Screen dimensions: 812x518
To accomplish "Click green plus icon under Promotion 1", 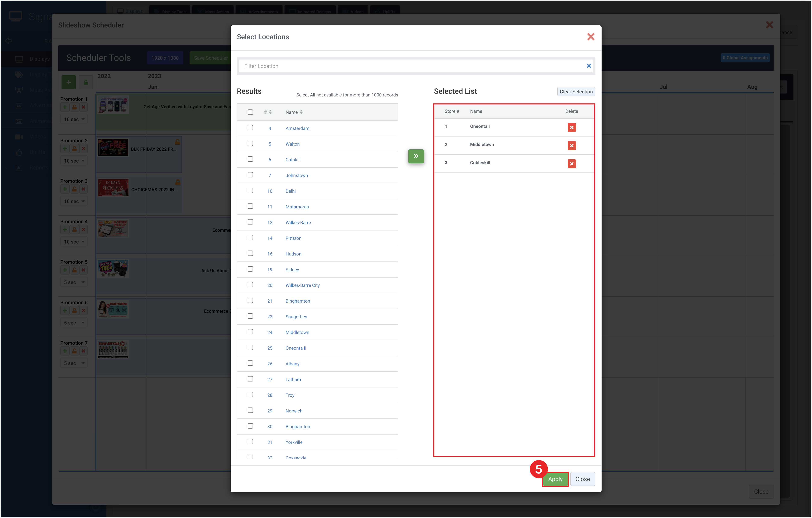I will pos(65,107).
